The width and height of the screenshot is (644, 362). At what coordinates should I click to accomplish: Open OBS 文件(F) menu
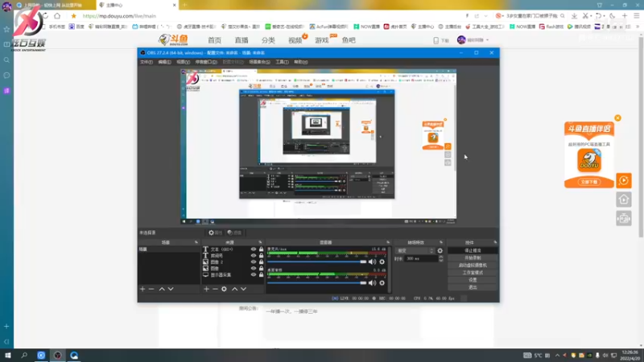pos(147,62)
